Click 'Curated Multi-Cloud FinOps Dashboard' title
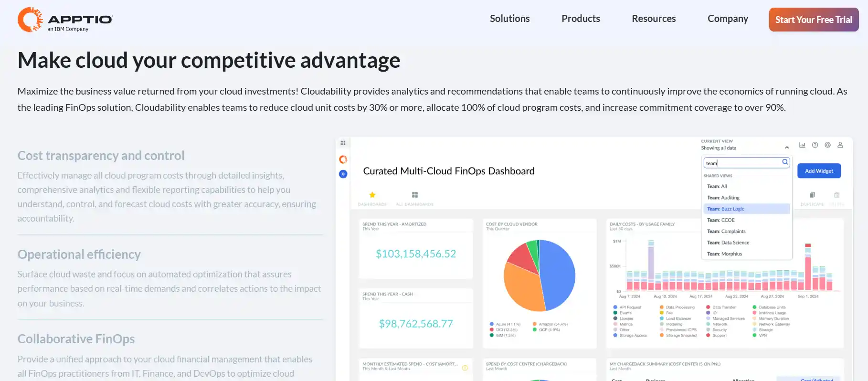This screenshot has height=381, width=868. pyautogui.click(x=449, y=171)
